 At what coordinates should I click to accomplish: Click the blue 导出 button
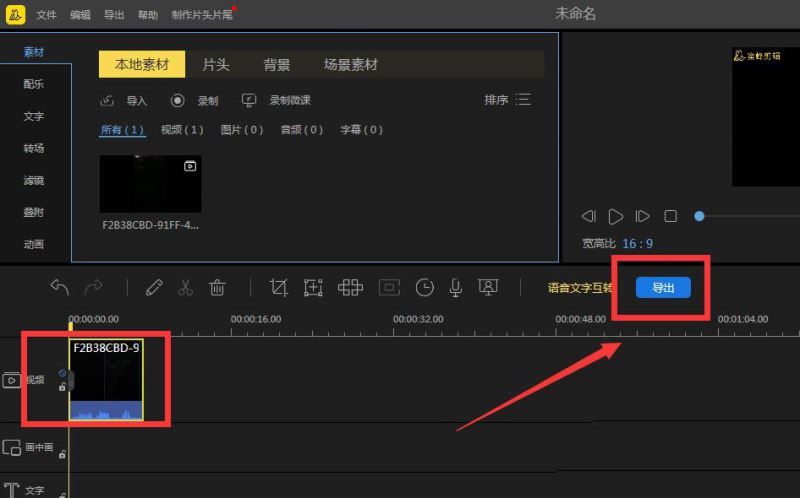663,287
